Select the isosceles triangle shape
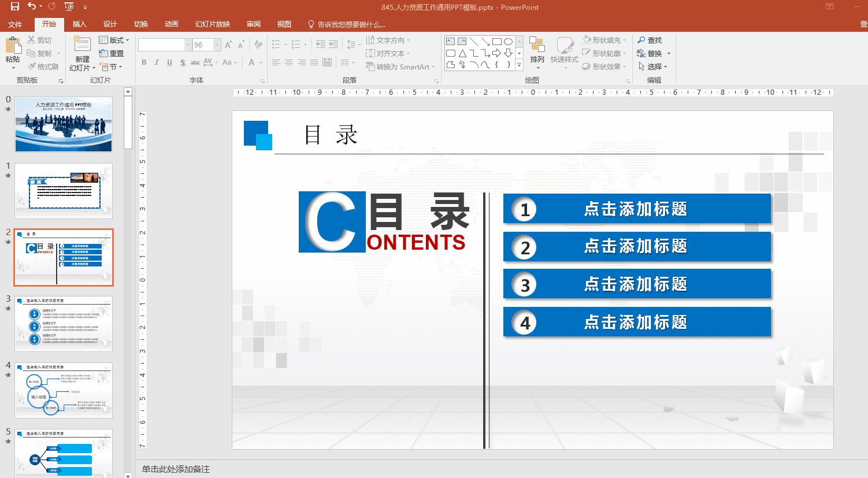This screenshot has height=478, width=868. [x=462, y=53]
